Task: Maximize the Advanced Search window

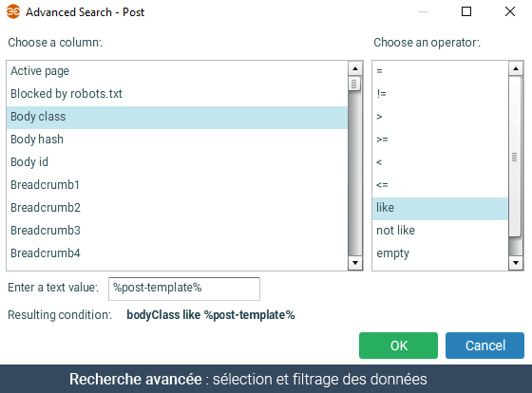Action: pos(466,12)
